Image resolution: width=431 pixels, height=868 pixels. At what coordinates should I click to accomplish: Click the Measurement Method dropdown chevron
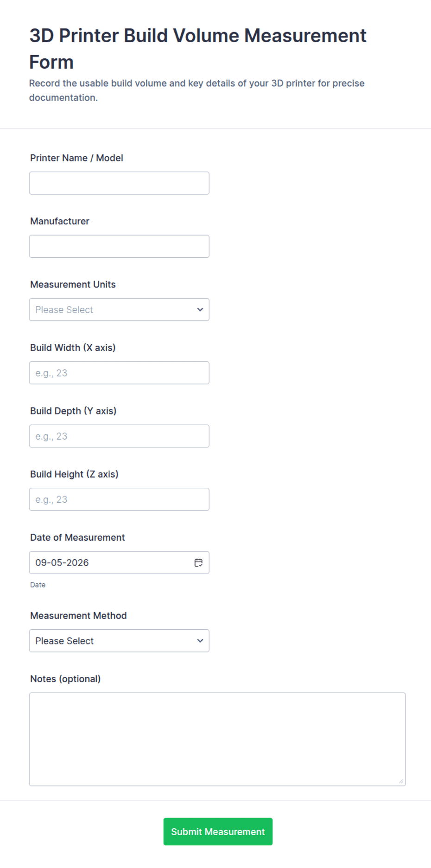pos(200,640)
